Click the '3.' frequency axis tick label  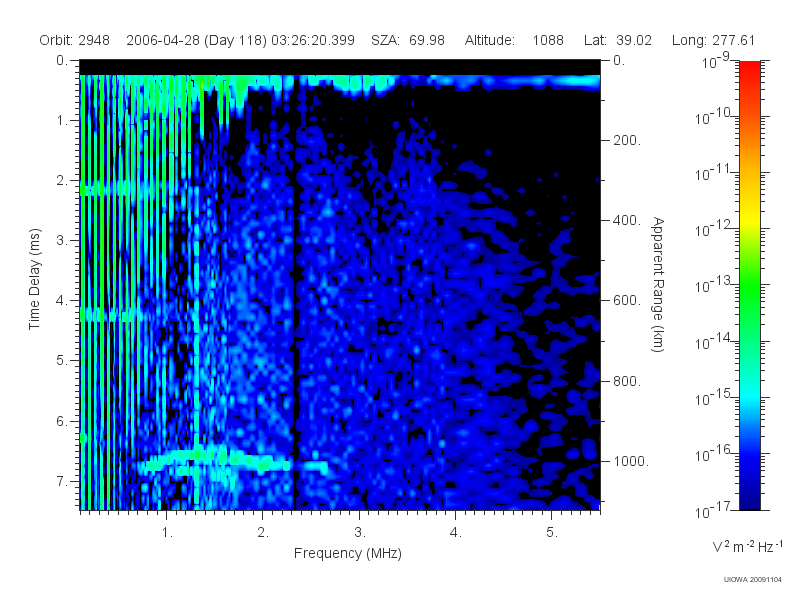point(360,533)
